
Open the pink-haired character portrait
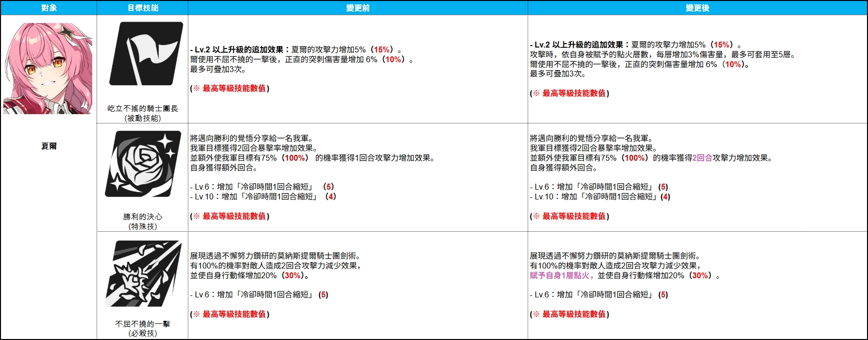tap(48, 68)
